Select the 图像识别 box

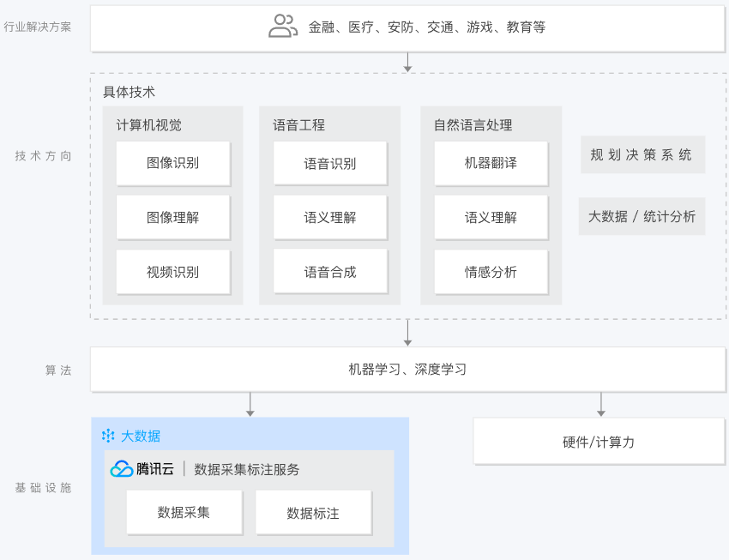coord(173,163)
